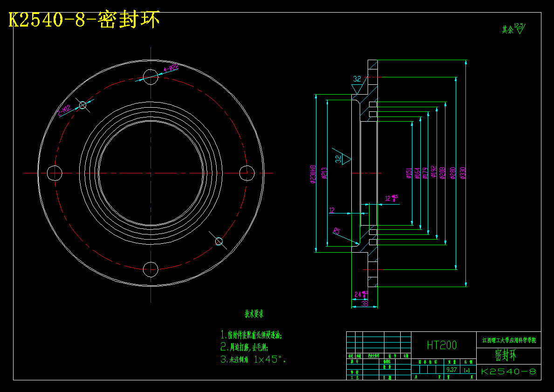Click the '9.37' weight value

[x=451, y=370]
